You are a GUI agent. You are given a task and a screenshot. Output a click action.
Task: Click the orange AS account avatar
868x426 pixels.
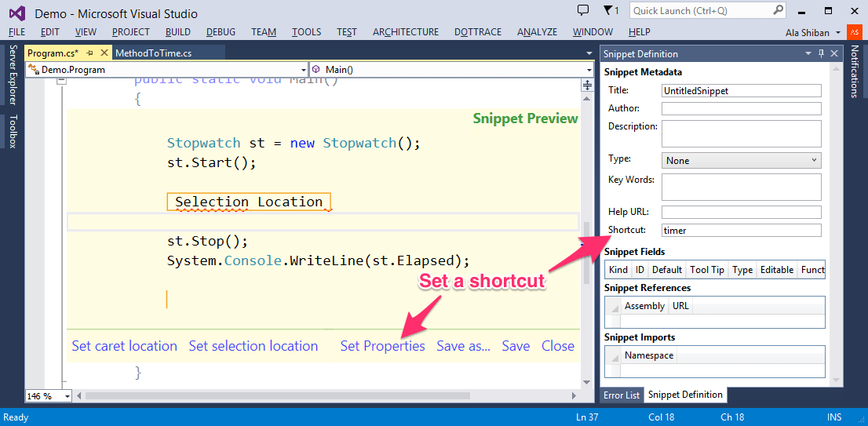coord(854,32)
